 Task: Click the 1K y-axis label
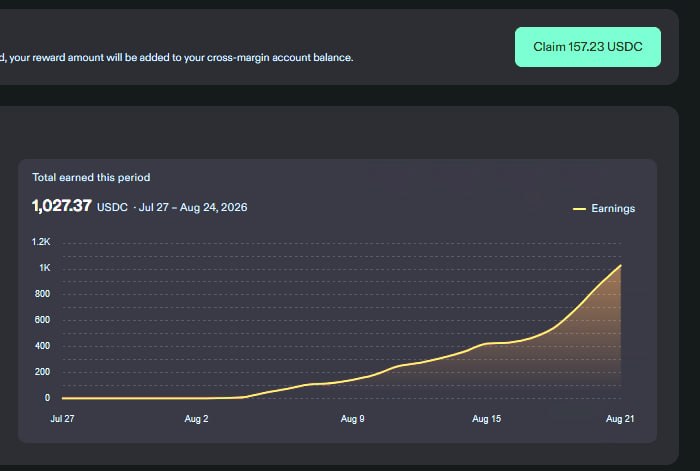coord(45,268)
